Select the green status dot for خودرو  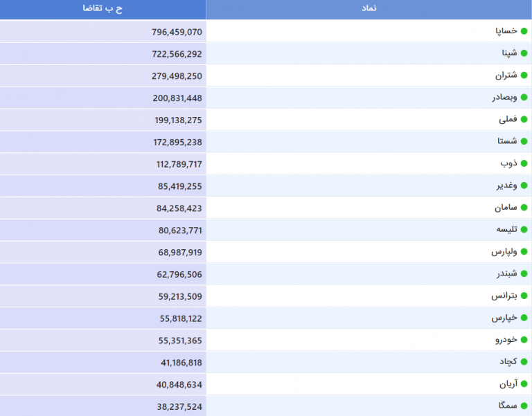tap(524, 340)
